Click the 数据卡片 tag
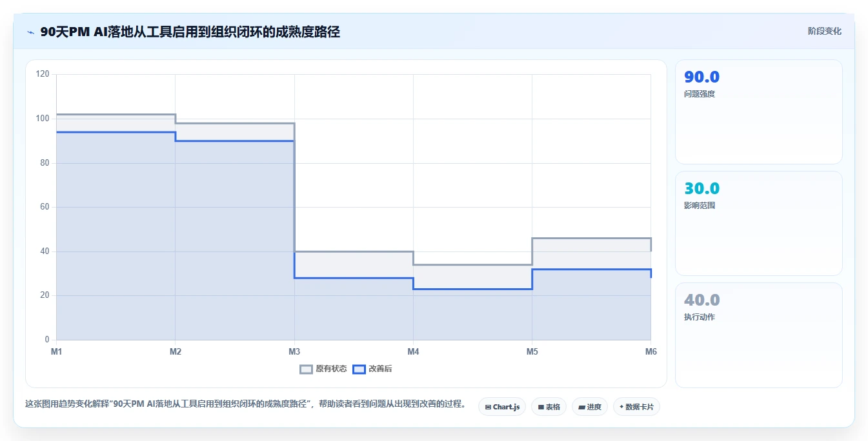 (636, 407)
